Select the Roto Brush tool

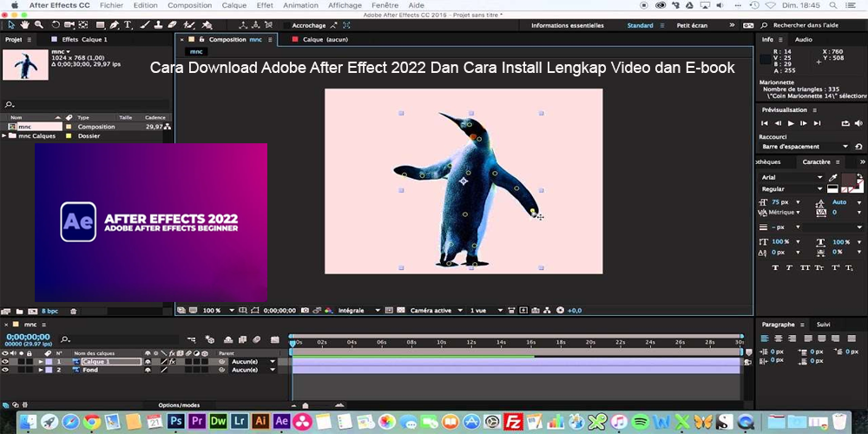coord(189,25)
